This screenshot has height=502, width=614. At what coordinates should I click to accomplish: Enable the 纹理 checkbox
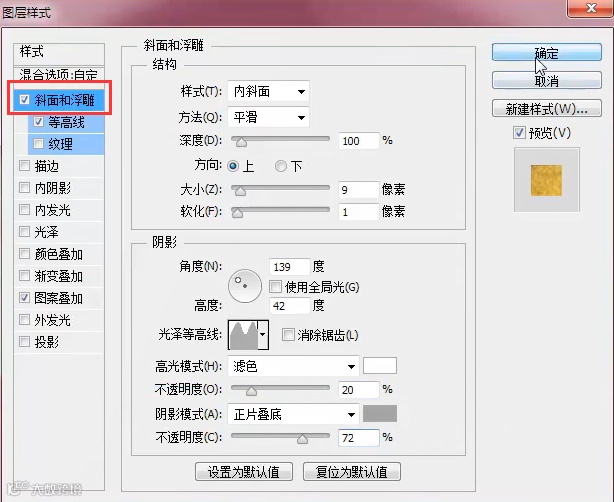(x=38, y=144)
